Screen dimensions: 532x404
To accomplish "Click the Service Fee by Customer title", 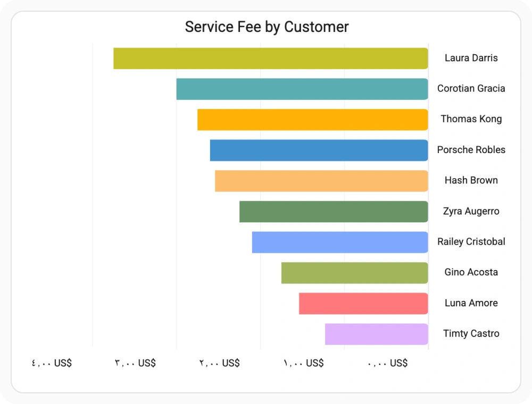I will [x=267, y=27].
